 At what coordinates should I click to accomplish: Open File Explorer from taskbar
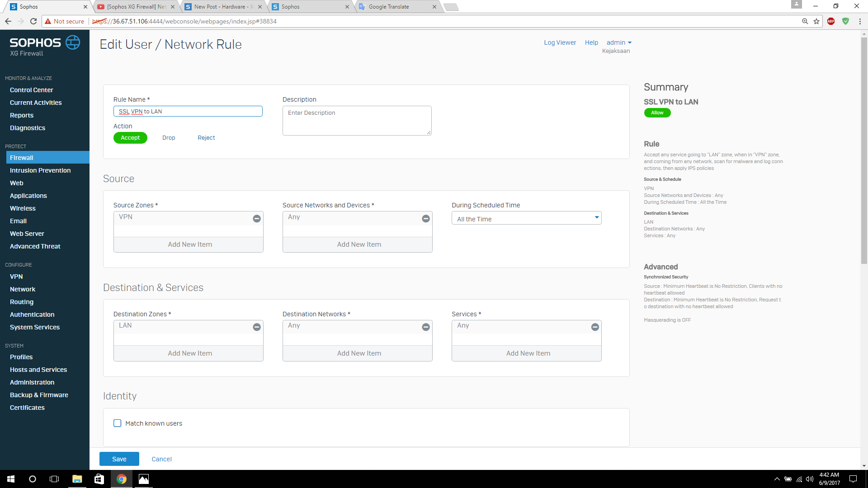point(77,479)
